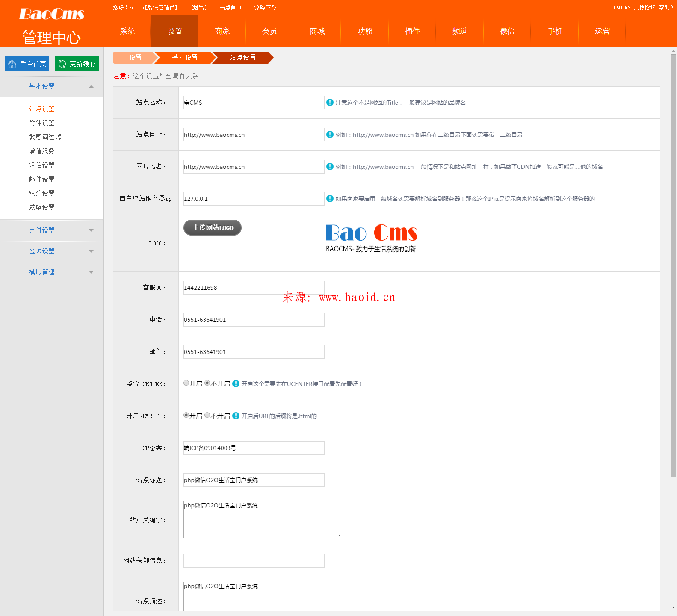Click the info icon beside 站点名称 hint
The image size is (677, 616).
tap(330, 102)
